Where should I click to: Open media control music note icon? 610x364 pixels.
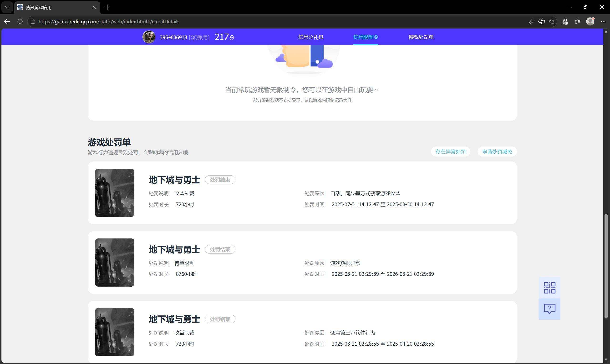[565, 22]
